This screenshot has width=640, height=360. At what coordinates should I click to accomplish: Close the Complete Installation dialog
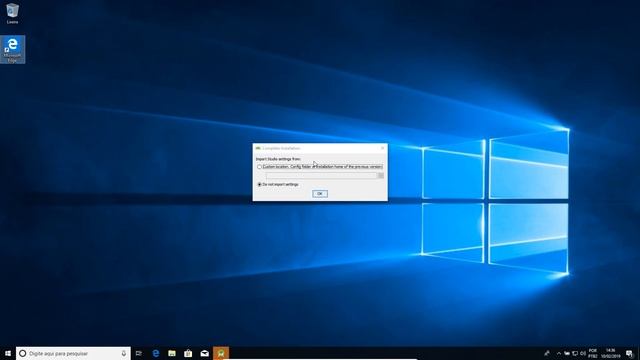pyautogui.click(x=382, y=148)
